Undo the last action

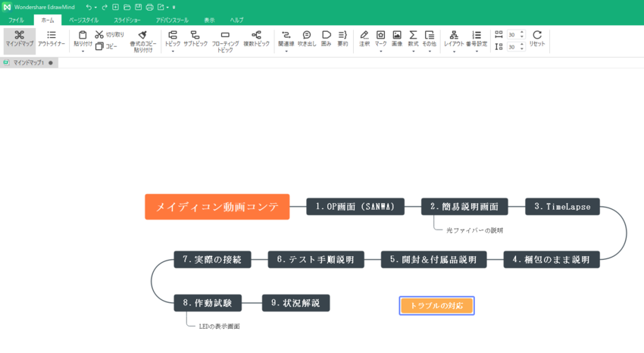[x=89, y=7]
